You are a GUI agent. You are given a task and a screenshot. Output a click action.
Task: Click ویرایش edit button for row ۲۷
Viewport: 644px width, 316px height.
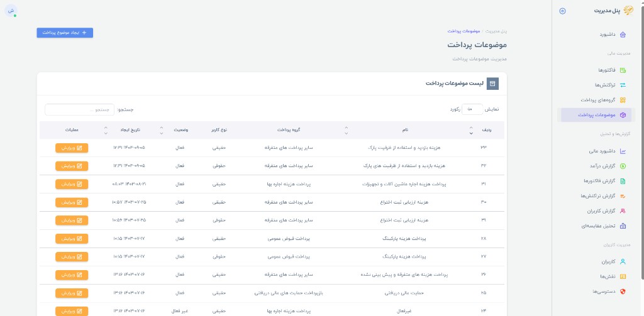[x=72, y=256]
